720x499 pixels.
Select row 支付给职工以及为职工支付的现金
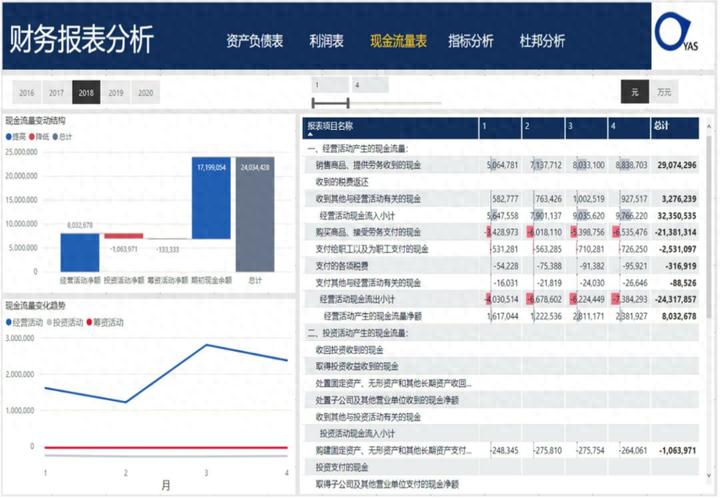pos(501,249)
